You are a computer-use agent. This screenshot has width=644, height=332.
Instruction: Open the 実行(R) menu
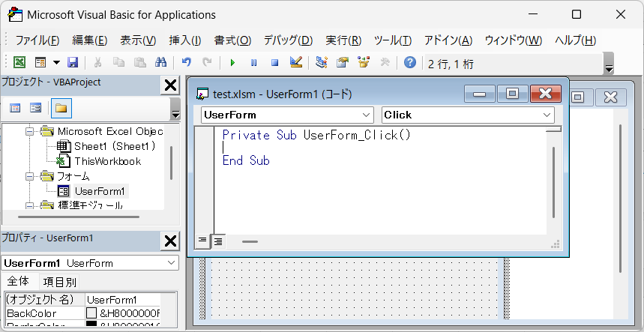pos(343,40)
